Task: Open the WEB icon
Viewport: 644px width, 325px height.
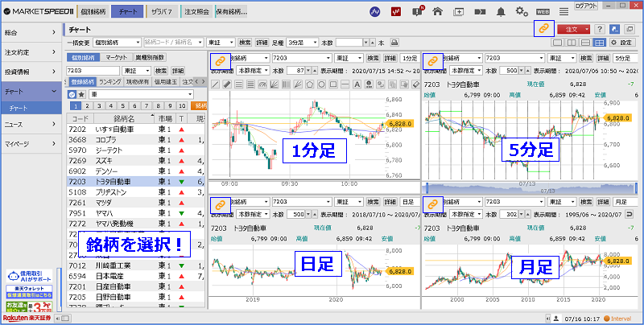Action: [543, 12]
